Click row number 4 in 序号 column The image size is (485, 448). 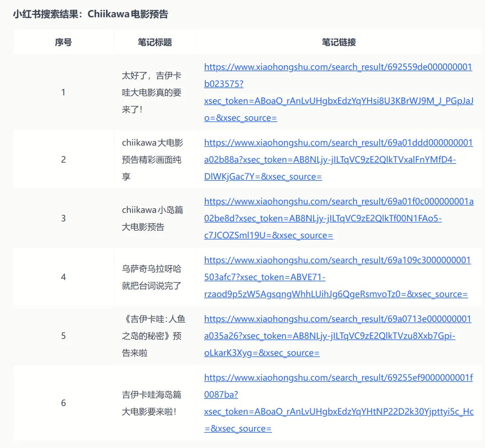point(63,277)
